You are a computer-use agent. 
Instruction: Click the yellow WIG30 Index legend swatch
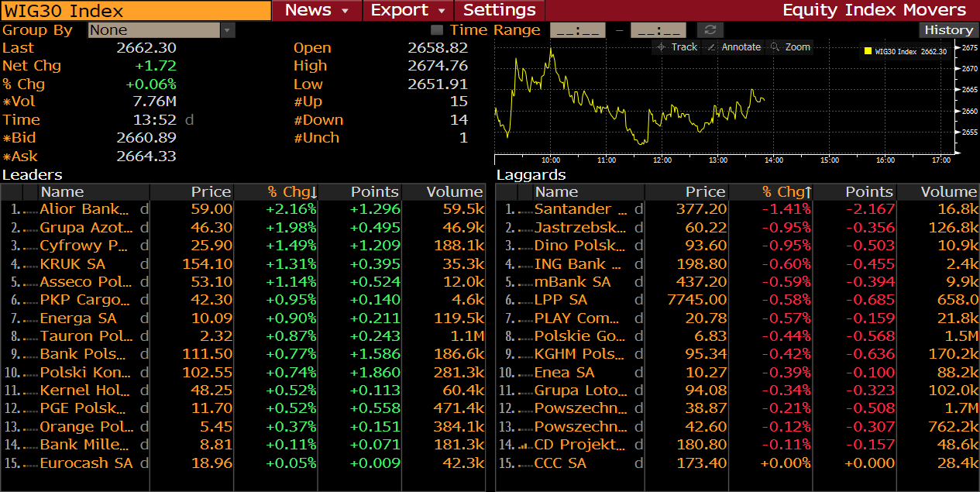(868, 52)
